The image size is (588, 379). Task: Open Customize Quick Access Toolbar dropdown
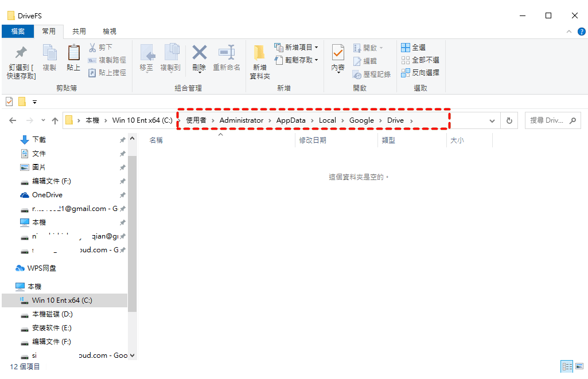click(x=34, y=102)
